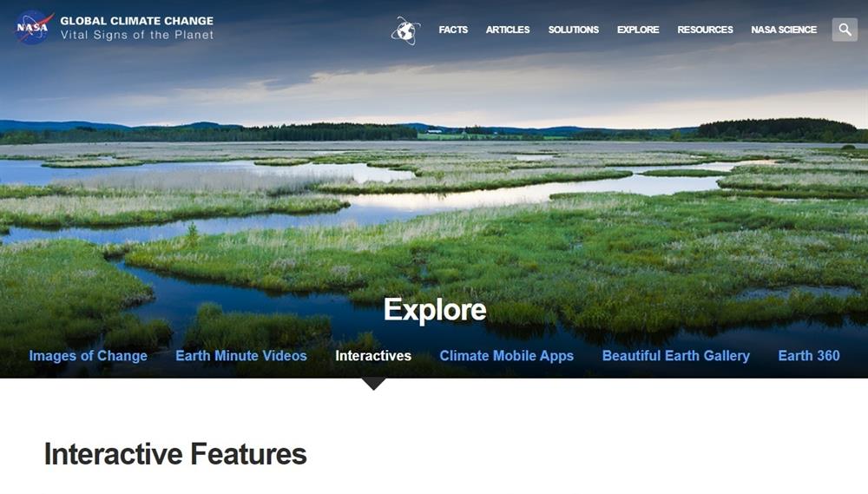
Task: Click the orbiting globe icon in navigation
Action: [x=405, y=30]
